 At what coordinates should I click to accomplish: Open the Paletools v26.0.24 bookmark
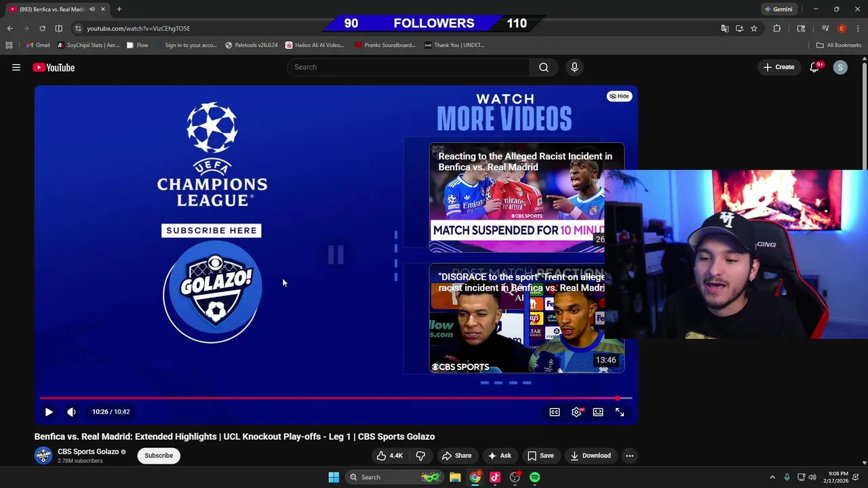tap(251, 45)
